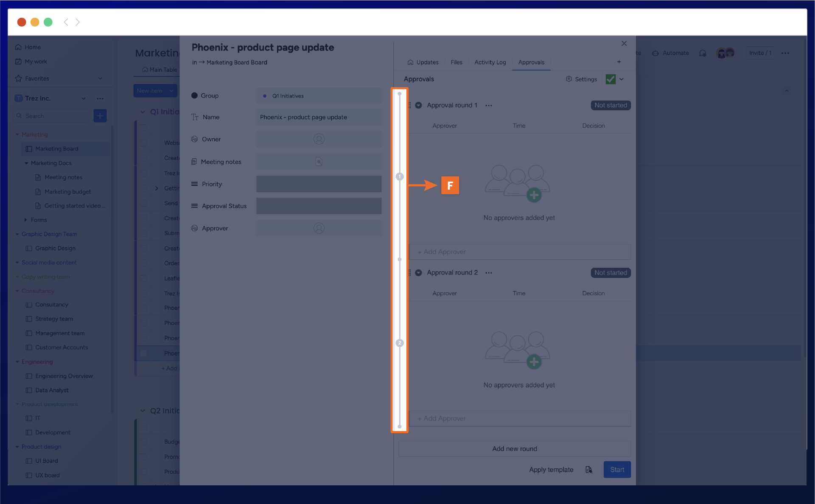Expand the Trez Inc. workspace dropdown

point(84,98)
